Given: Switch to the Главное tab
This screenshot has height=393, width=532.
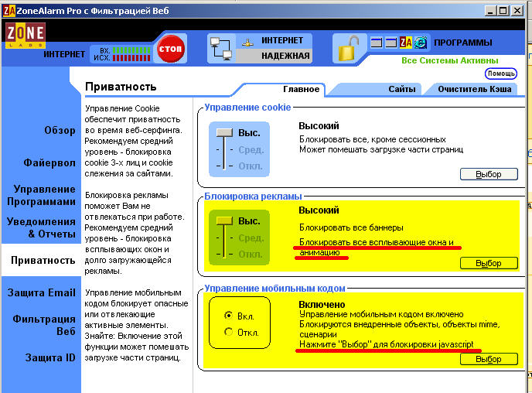Looking at the screenshot, I should 302,89.
